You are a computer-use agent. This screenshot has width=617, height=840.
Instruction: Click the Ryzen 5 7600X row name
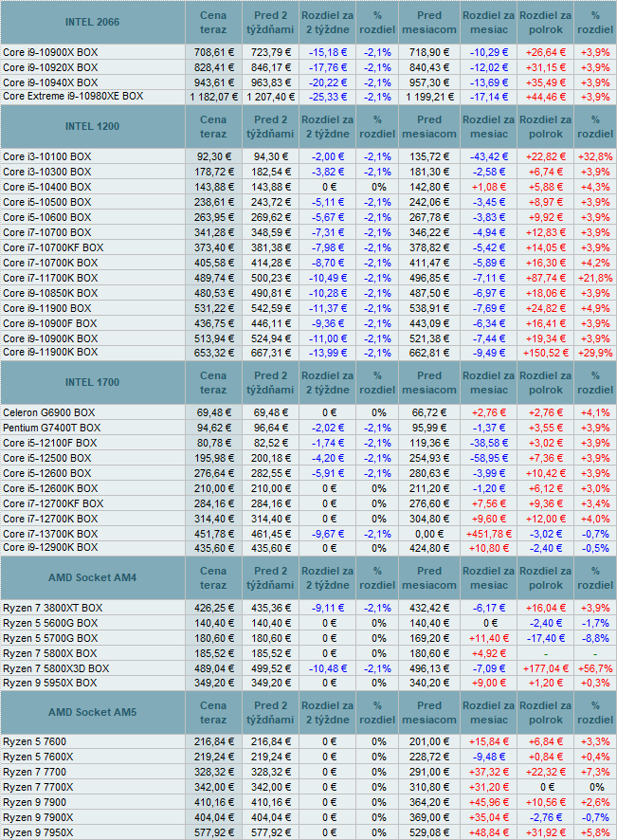(38, 757)
